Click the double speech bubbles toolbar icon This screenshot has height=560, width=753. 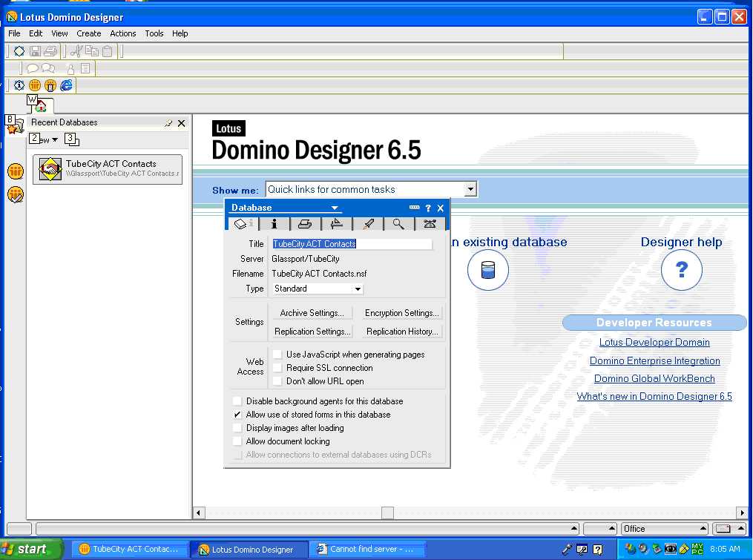[x=48, y=69]
